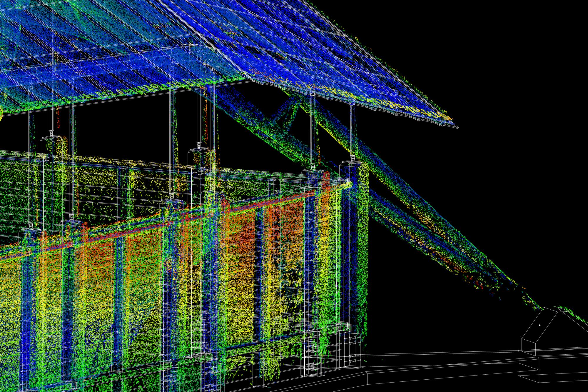588x392 pixels.
Task: Click the white point marker in the wireframe block
Action: click(x=540, y=325)
